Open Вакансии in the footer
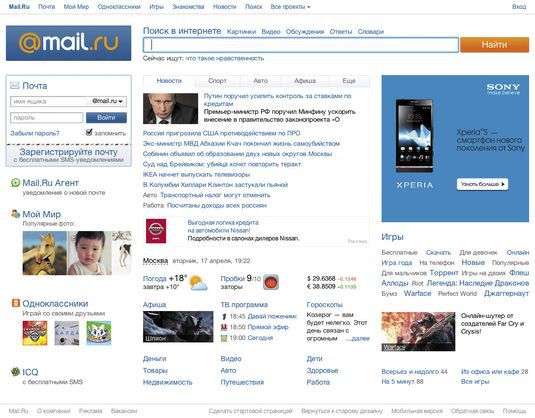 pos(124,411)
